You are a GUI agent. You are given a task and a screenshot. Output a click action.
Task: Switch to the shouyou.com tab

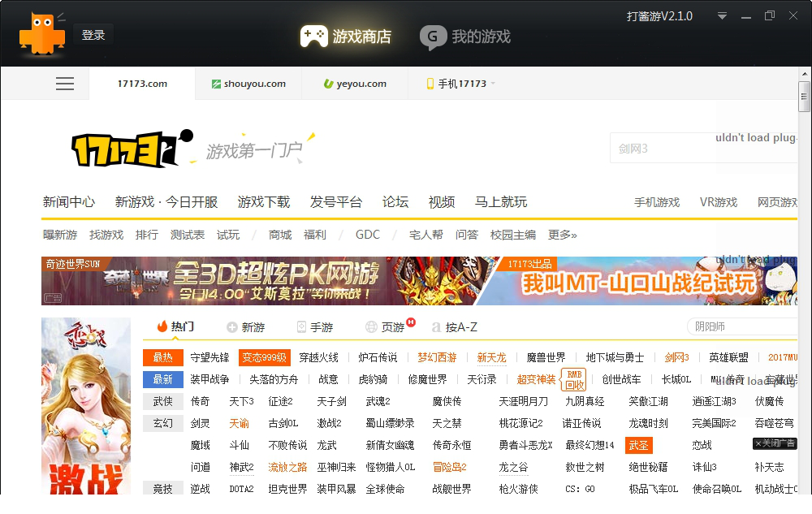tap(248, 84)
